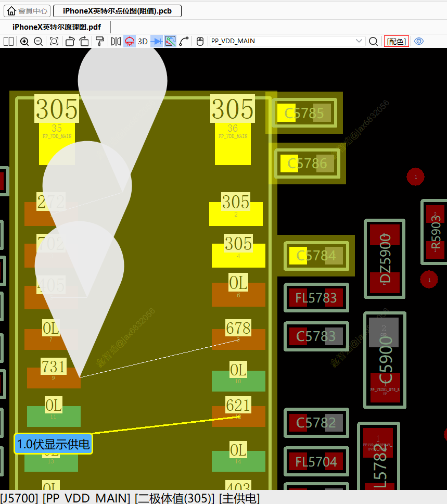Select the curved wire trace tool
The height and width of the screenshot is (504, 447).
point(184,42)
